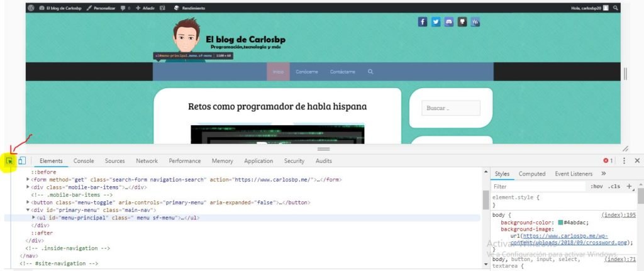The height and width of the screenshot is (271, 644).
Task: Open the Performance tab
Action: pyautogui.click(x=185, y=161)
